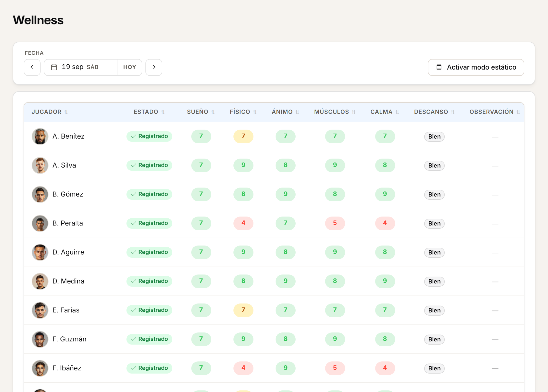Click E. Farías's avatar photo
548x392 pixels.
(40, 310)
